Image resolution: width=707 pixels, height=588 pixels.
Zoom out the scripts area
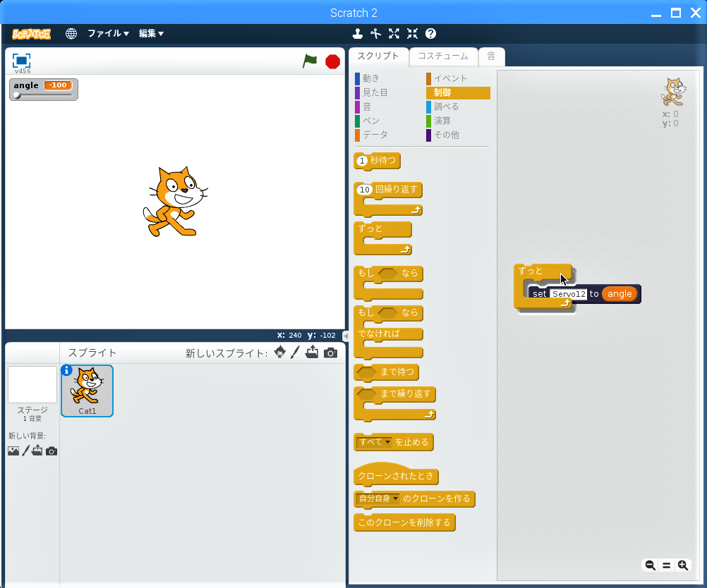pos(650,565)
